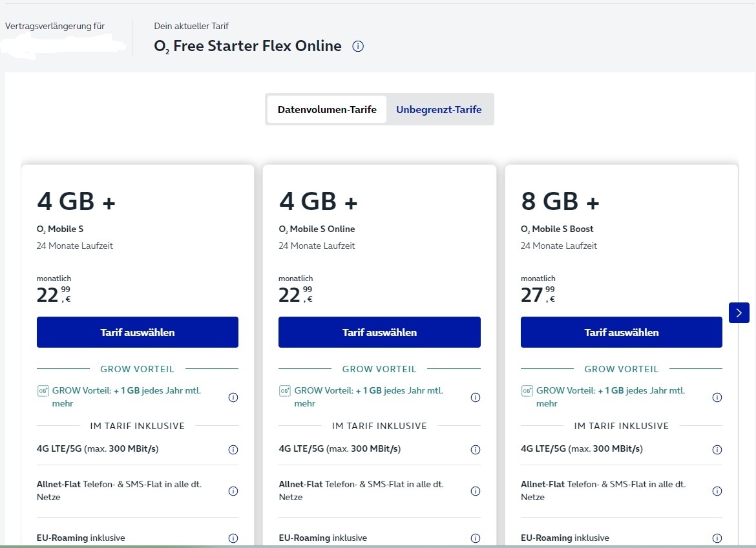Open Allnet-Flat info icon in O2 Mobile S Boost card

[717, 491]
